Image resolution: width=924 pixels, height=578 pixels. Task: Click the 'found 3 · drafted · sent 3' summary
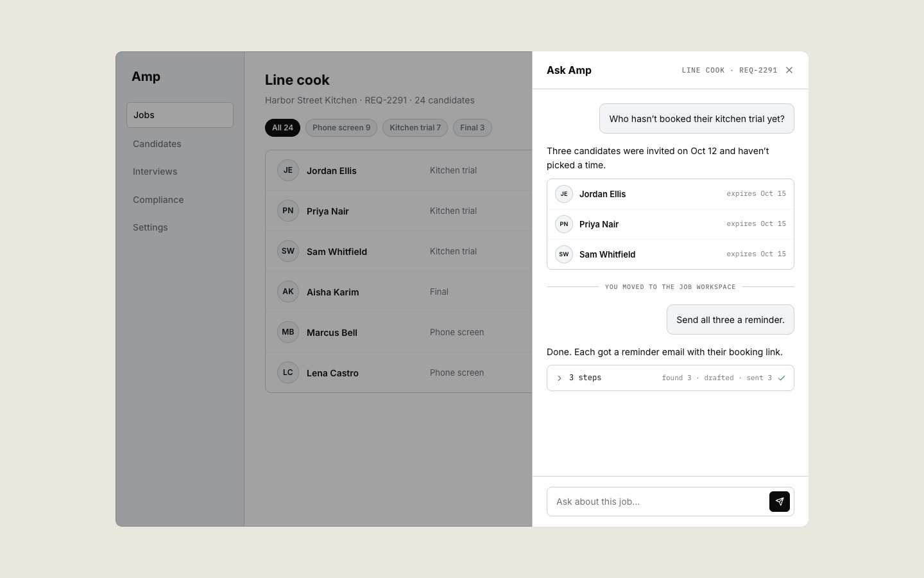(x=717, y=378)
